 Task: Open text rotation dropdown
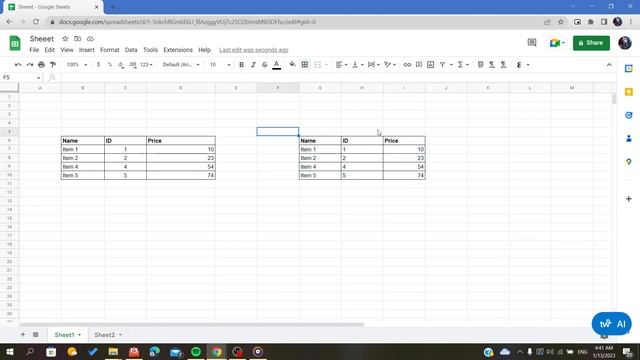pyautogui.click(x=390, y=64)
